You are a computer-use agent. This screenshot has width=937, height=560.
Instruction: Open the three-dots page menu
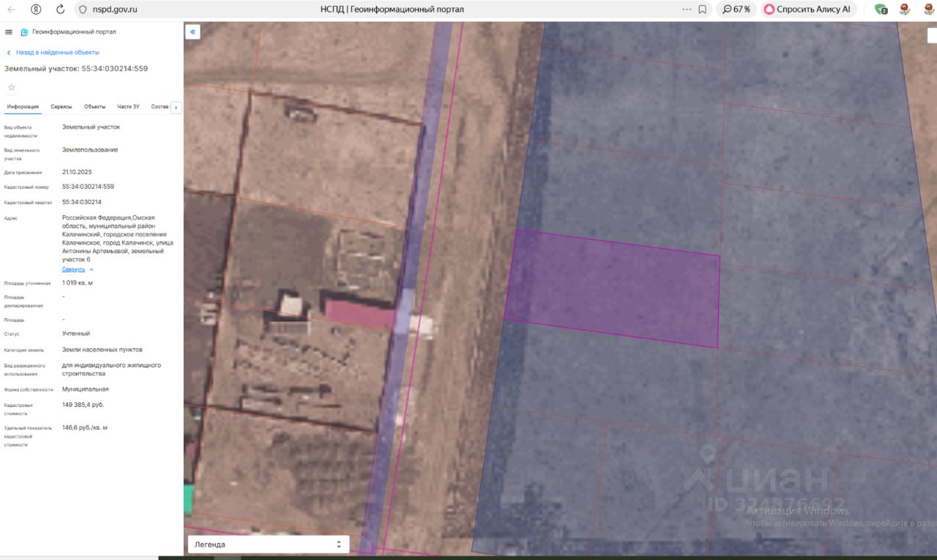687,10
